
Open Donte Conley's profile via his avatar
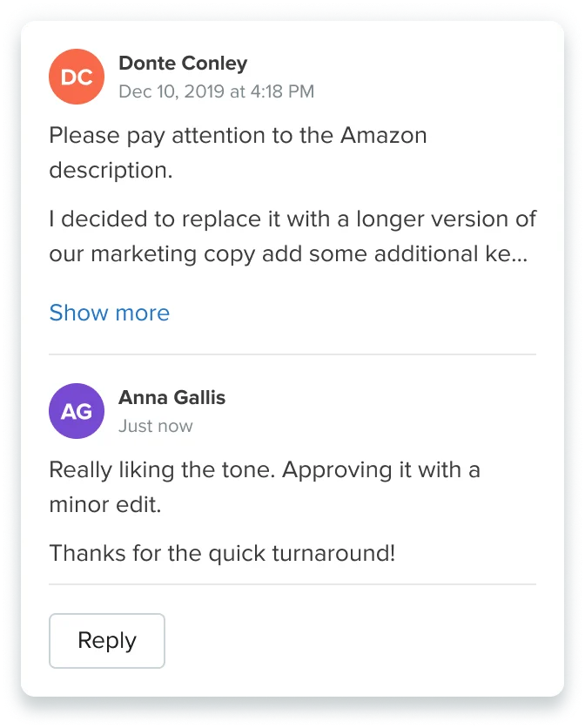77,77
